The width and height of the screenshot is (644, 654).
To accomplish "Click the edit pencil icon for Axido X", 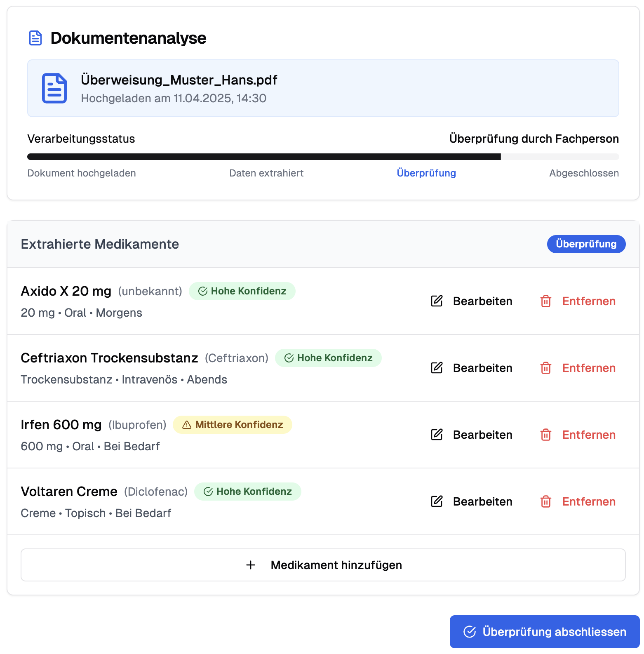I will [437, 301].
